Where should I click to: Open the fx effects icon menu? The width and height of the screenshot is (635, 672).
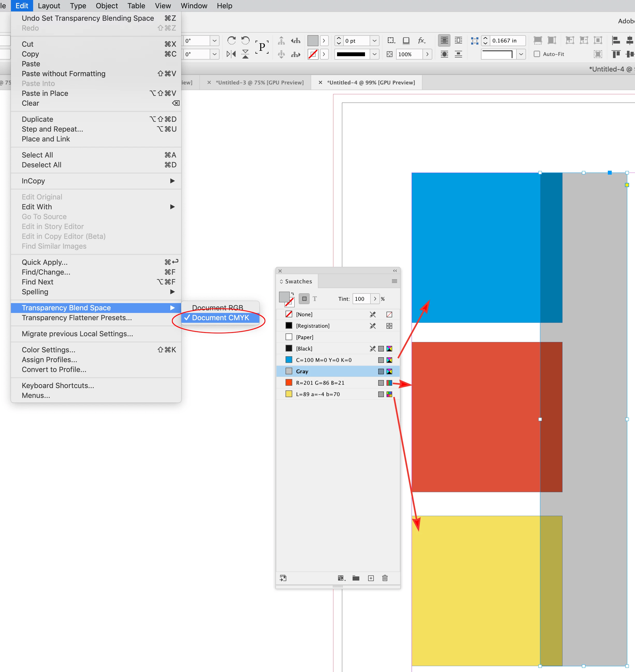click(421, 41)
